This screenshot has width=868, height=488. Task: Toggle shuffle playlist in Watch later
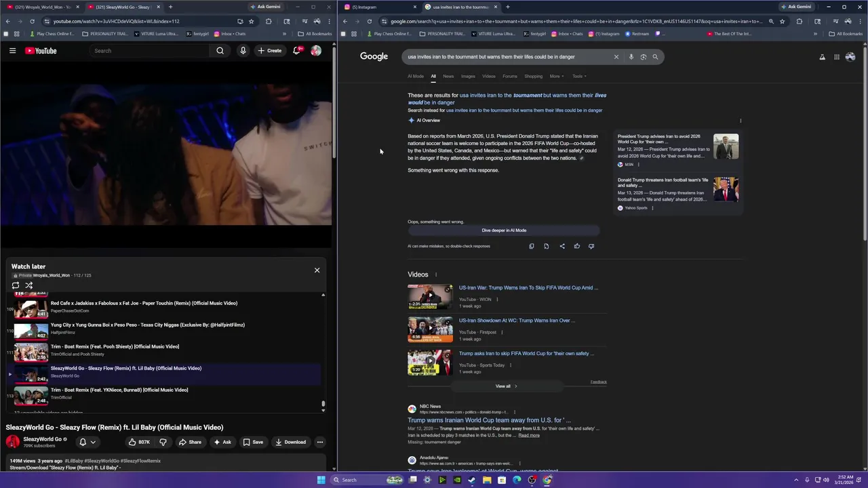29,285
